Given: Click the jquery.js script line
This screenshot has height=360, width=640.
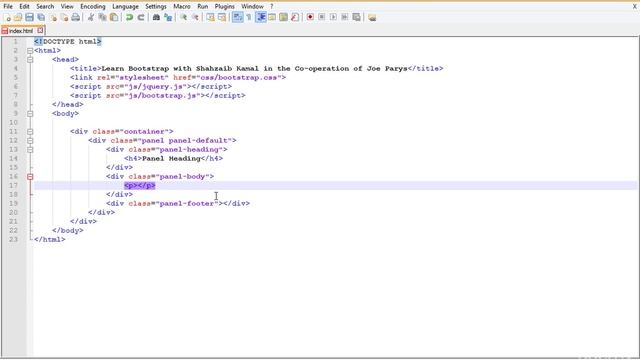Looking at the screenshot, I should pos(151,87).
